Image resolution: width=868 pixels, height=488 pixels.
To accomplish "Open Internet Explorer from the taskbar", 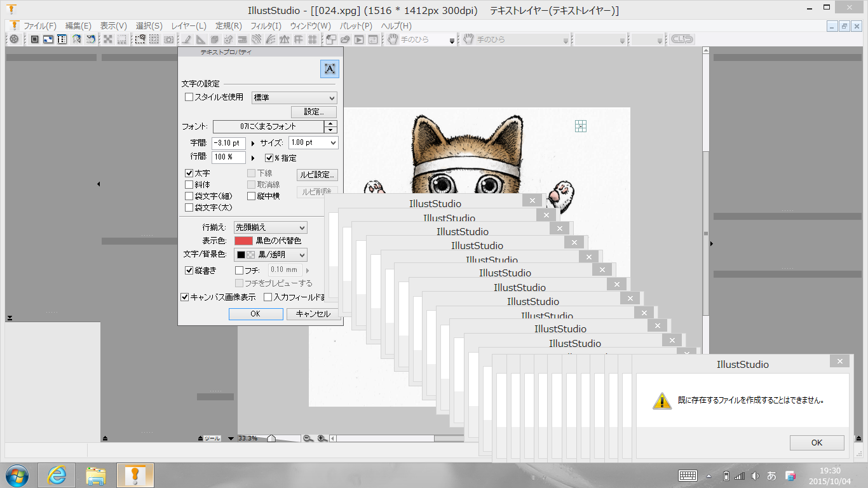I will point(57,475).
